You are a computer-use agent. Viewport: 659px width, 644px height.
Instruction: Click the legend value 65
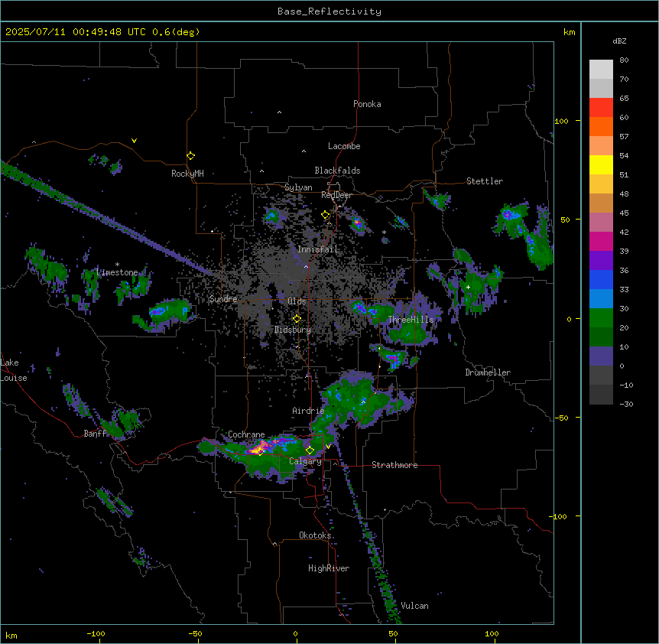click(624, 99)
